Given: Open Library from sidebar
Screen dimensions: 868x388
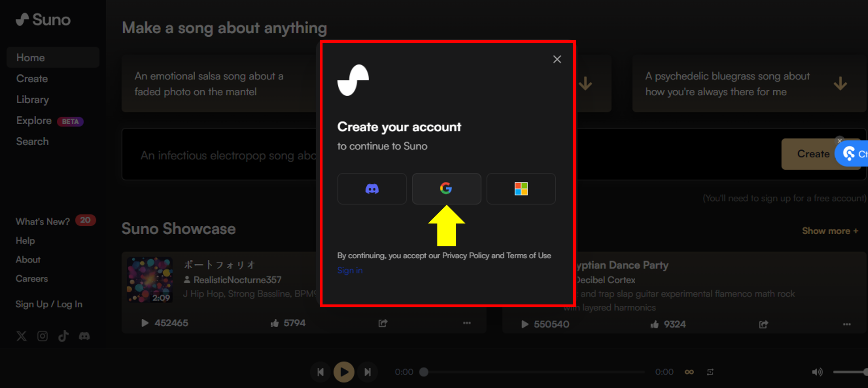Looking at the screenshot, I should tap(33, 100).
